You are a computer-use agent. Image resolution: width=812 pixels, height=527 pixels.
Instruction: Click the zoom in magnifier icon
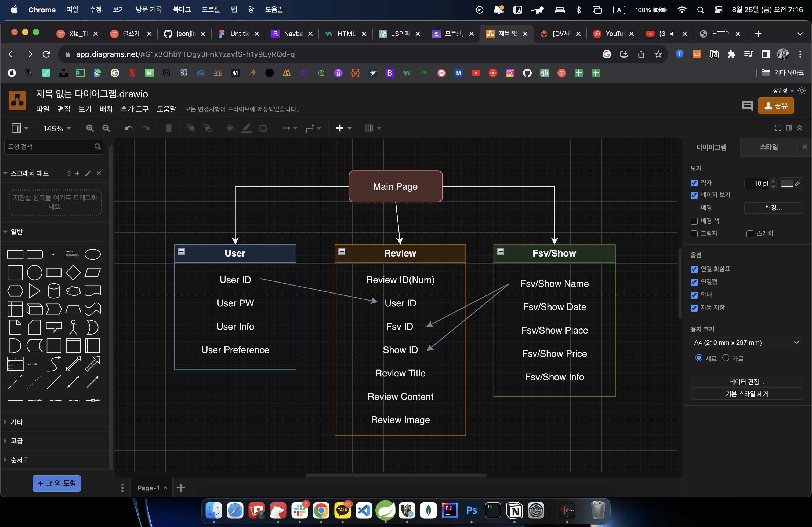[x=90, y=128]
